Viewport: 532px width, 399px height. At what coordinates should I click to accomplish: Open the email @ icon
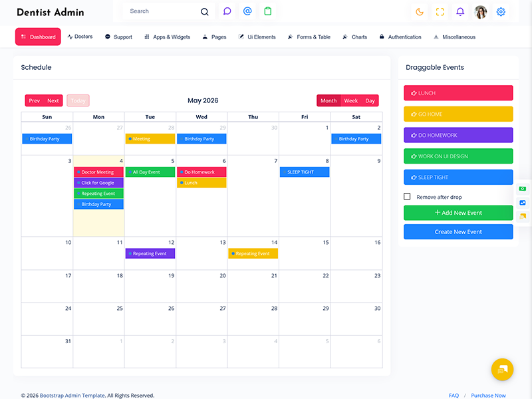[247, 11]
